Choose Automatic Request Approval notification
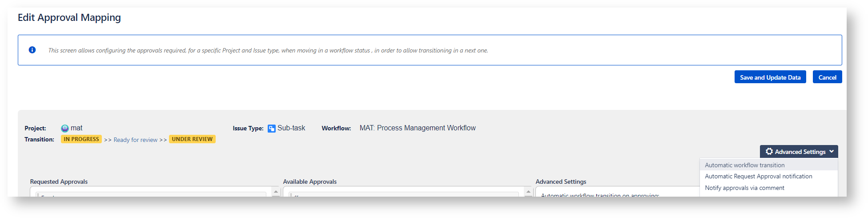The image size is (868, 218). pyautogui.click(x=758, y=177)
